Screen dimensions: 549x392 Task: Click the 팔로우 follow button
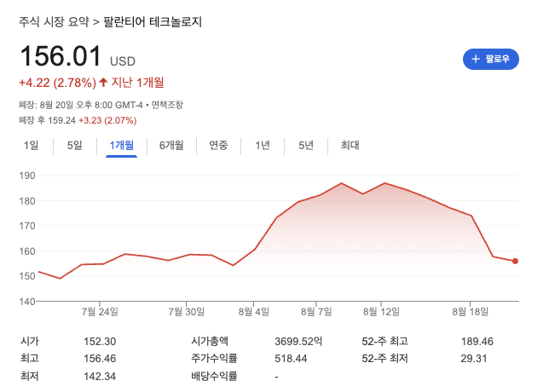pyautogui.click(x=490, y=59)
